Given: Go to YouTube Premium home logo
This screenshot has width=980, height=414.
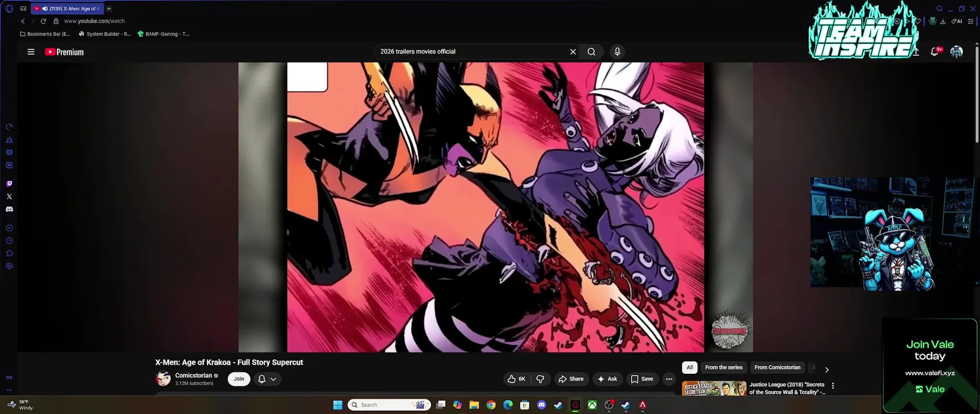Looking at the screenshot, I should [x=64, y=52].
